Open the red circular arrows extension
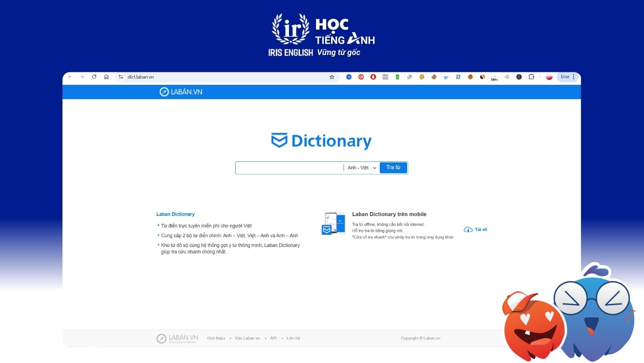This screenshot has height=363, width=644. coord(361,77)
